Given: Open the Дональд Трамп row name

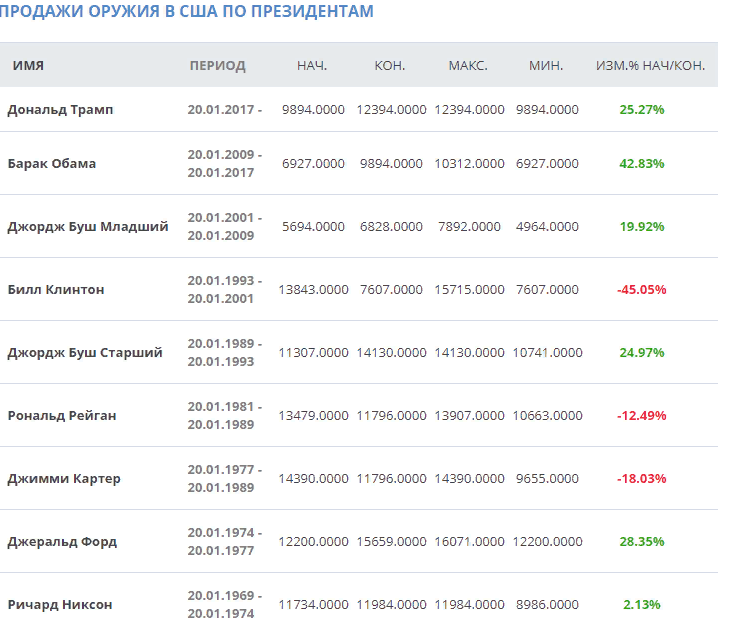Looking at the screenshot, I should tap(60, 110).
